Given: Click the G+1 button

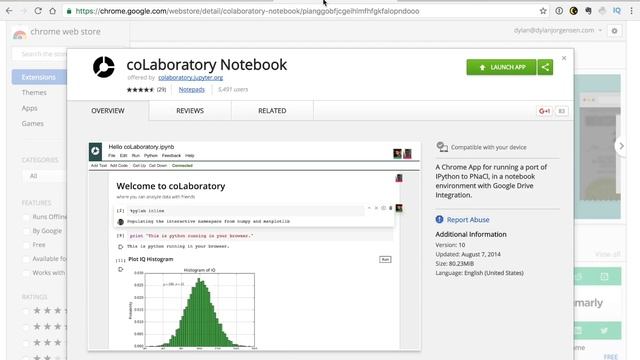Looking at the screenshot, I should [544, 111].
